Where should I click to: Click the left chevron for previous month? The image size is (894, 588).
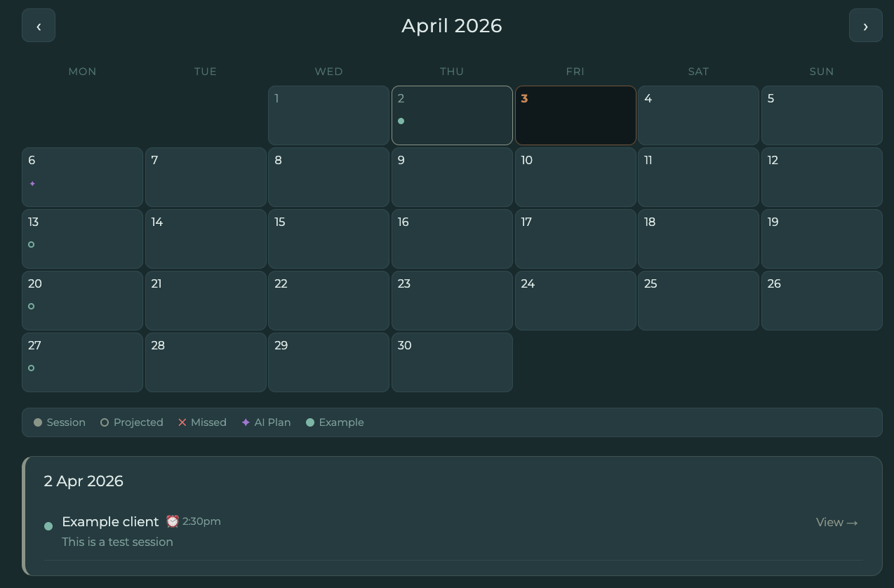click(39, 25)
